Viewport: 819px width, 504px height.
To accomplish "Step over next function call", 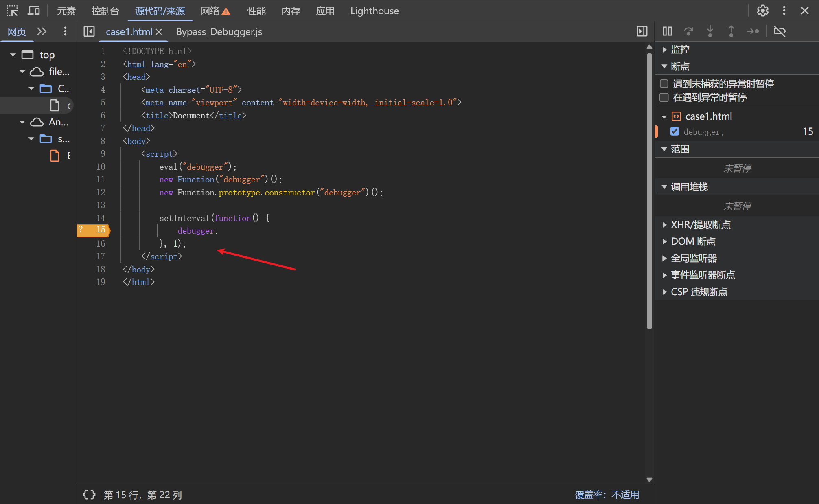I will pyautogui.click(x=689, y=31).
